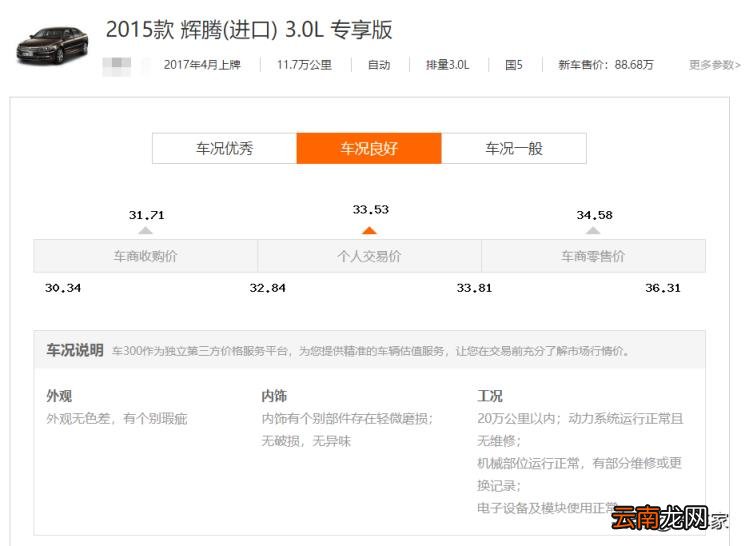Click the gray triangle marker under 34.58

pos(593,230)
